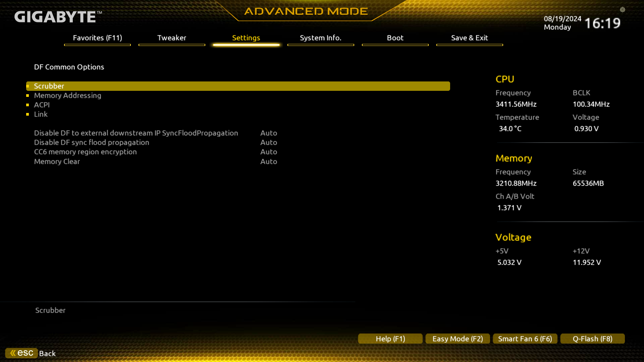
Task: Go to the System Info. tab
Action: pyautogui.click(x=320, y=38)
